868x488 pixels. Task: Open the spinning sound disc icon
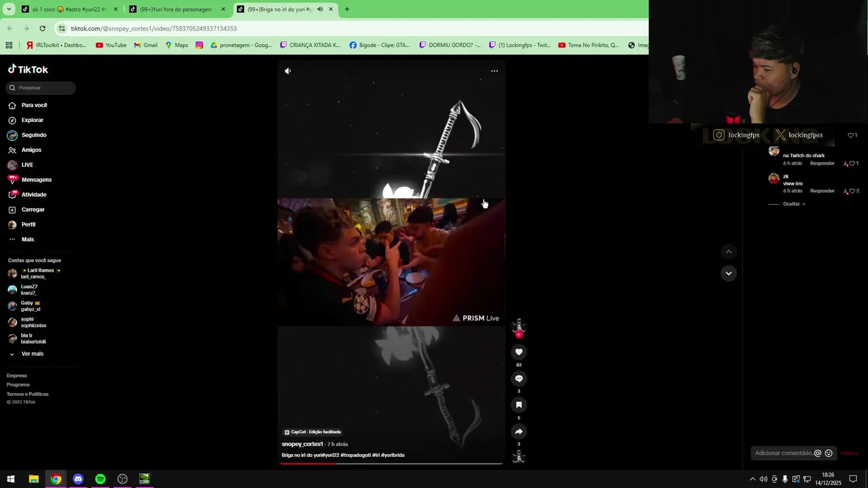pyautogui.click(x=519, y=457)
